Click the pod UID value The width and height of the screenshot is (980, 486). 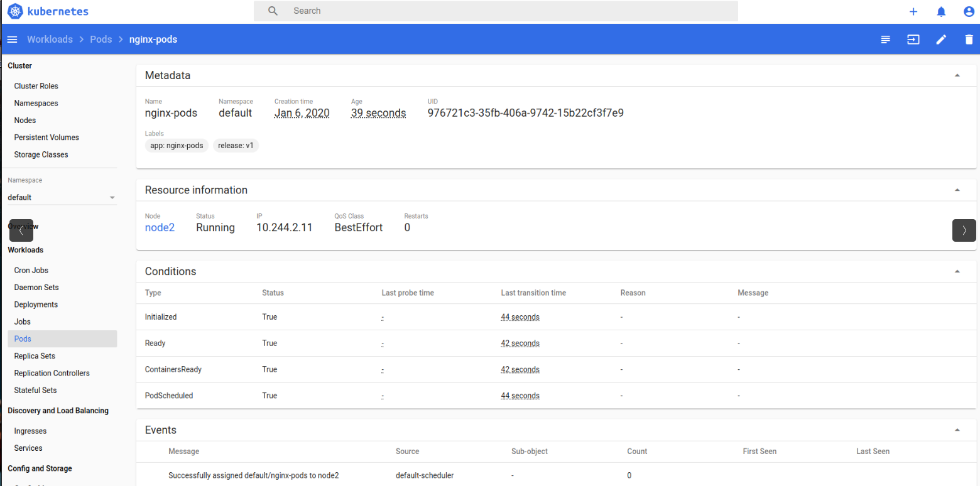[526, 113]
